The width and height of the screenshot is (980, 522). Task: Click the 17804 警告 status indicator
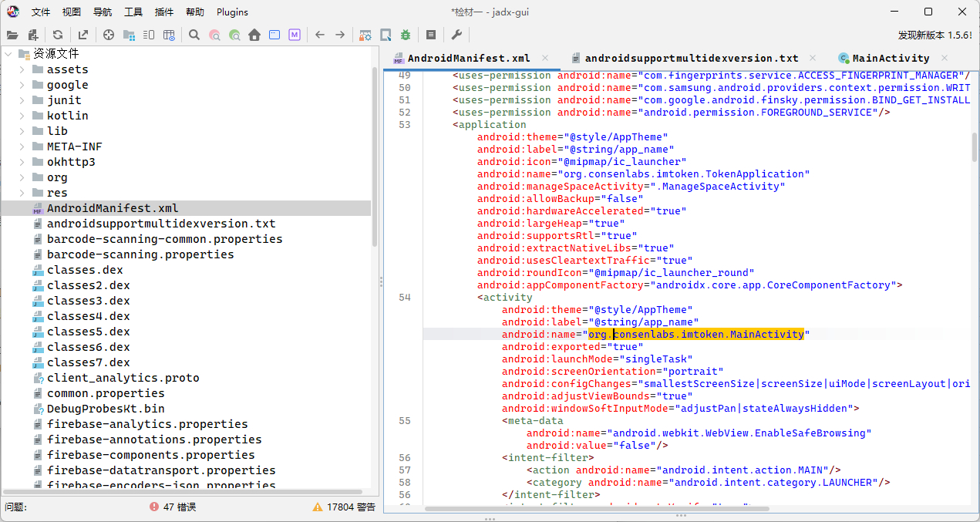tap(344, 507)
